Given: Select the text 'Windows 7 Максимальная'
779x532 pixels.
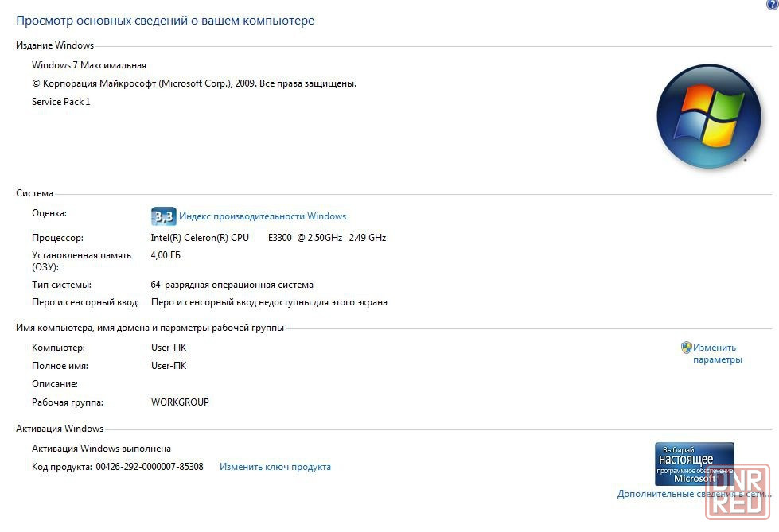Looking at the screenshot, I should coord(89,65).
